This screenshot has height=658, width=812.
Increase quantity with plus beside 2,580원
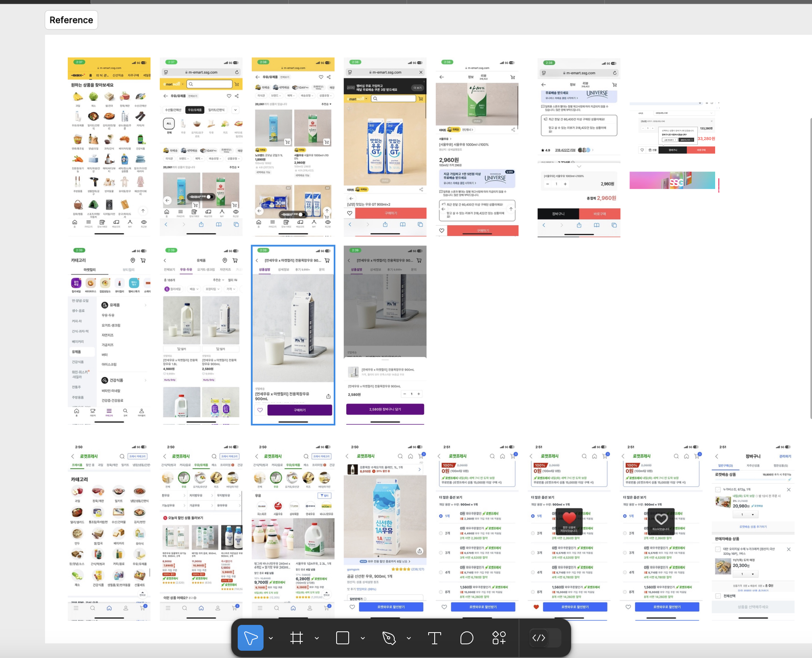coord(419,394)
